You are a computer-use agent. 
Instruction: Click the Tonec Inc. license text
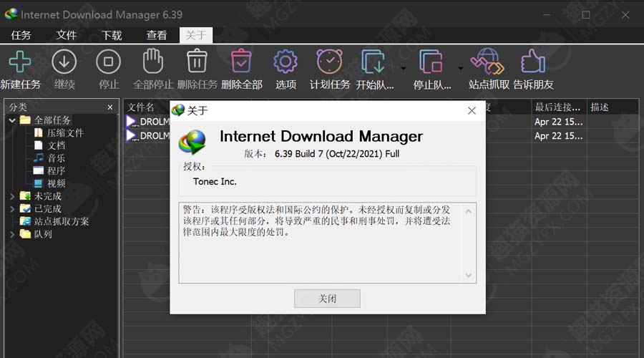215,182
